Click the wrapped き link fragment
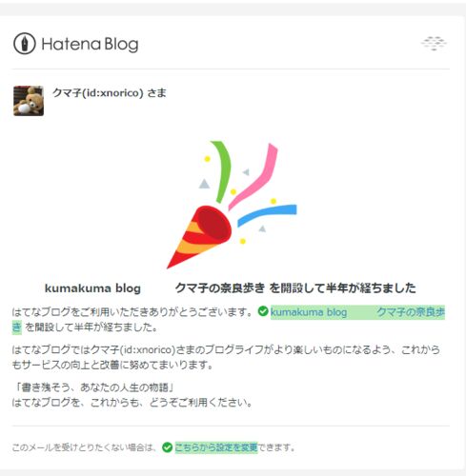This screenshot has height=476, width=466. pos(17,327)
